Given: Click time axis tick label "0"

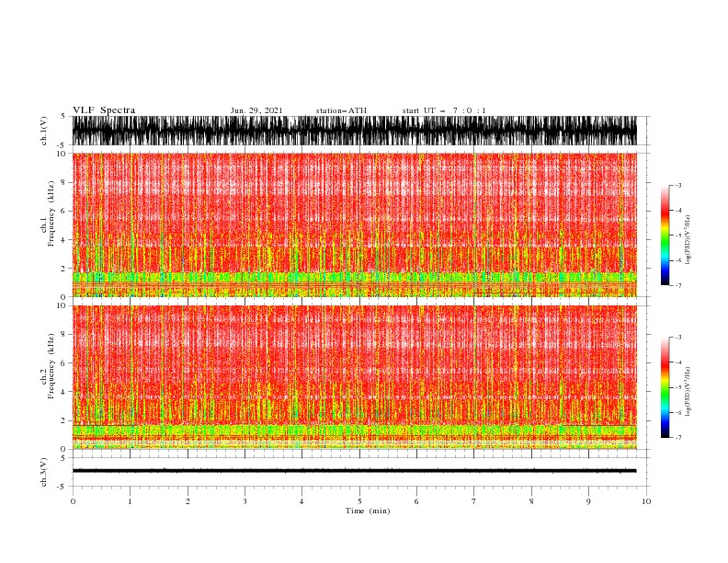Looking at the screenshot, I should click(73, 501).
